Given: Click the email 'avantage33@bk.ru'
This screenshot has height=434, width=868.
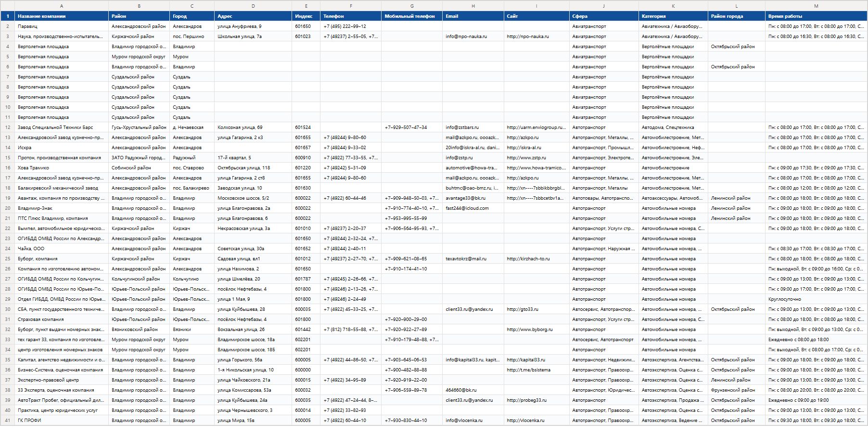Looking at the screenshot, I should tap(473, 198).
